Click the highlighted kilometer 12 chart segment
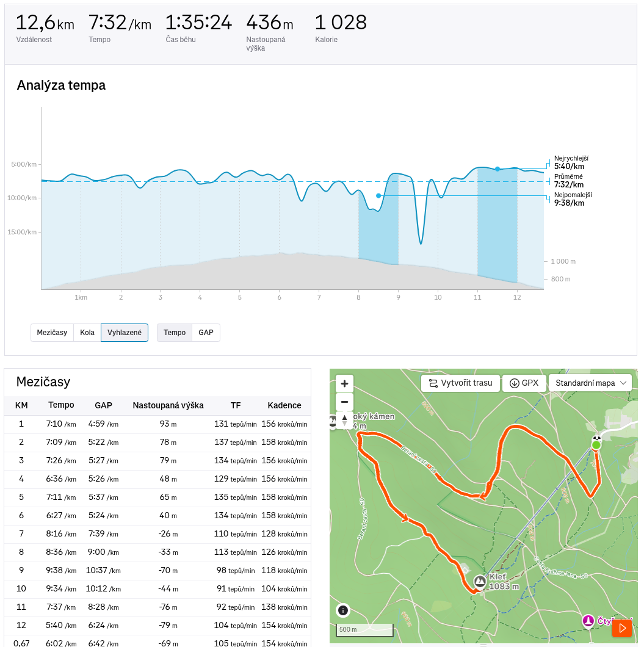 coord(497,225)
